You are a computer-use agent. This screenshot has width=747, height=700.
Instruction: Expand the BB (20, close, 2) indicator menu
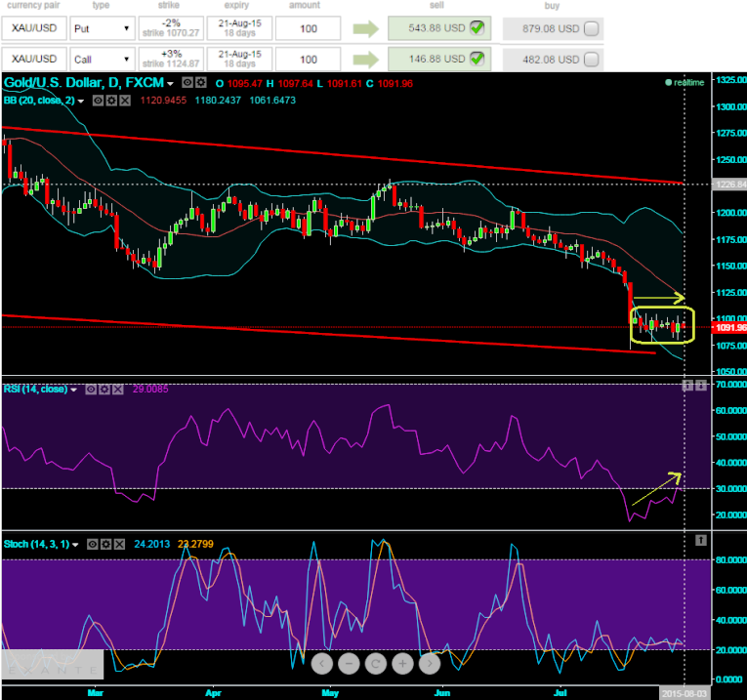(x=81, y=101)
